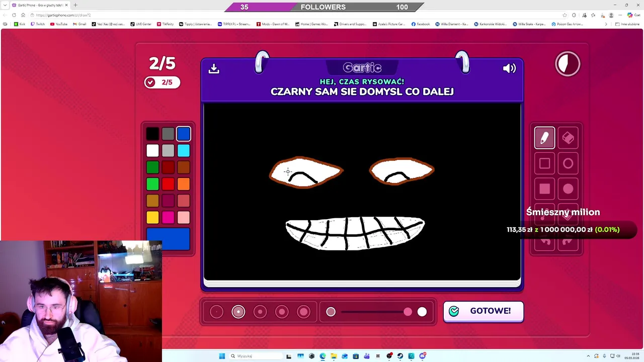Choose the hollow rectangle shape tool
Viewport: 644px width, 362px height.
[544, 163]
